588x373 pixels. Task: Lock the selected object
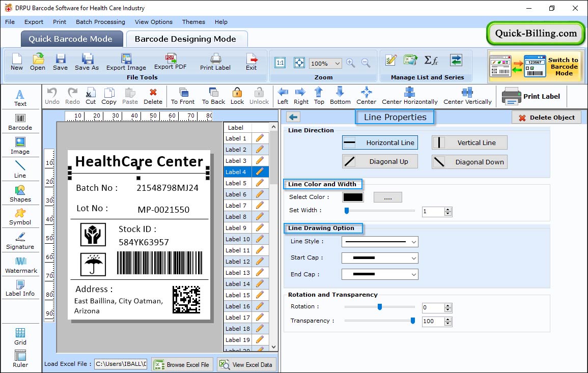[237, 96]
